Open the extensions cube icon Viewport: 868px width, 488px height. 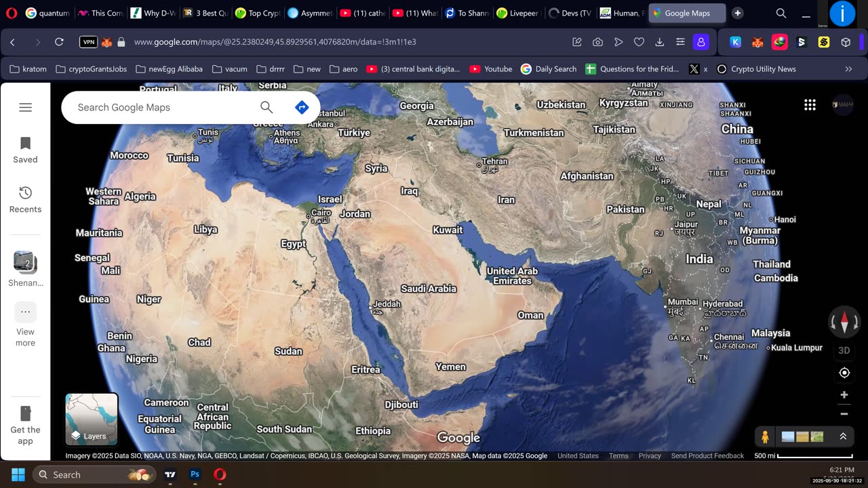point(846,42)
